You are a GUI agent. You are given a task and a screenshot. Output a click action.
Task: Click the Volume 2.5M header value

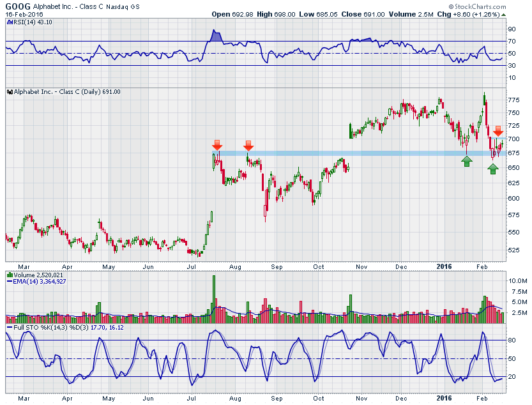(411, 14)
